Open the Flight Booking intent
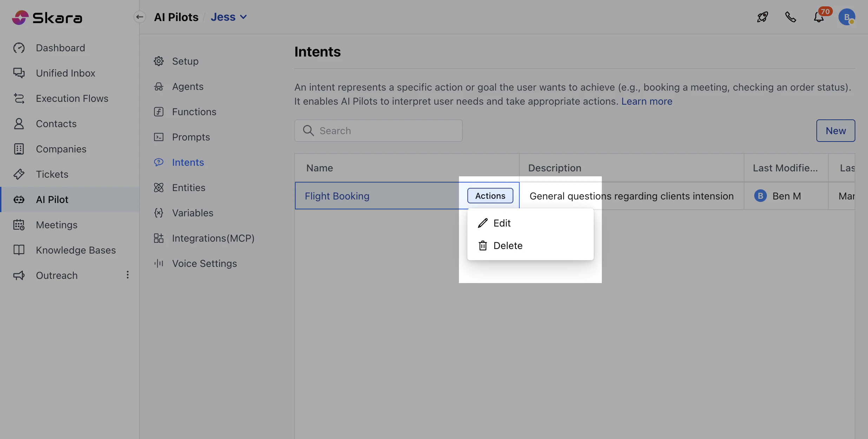 pos(337,196)
